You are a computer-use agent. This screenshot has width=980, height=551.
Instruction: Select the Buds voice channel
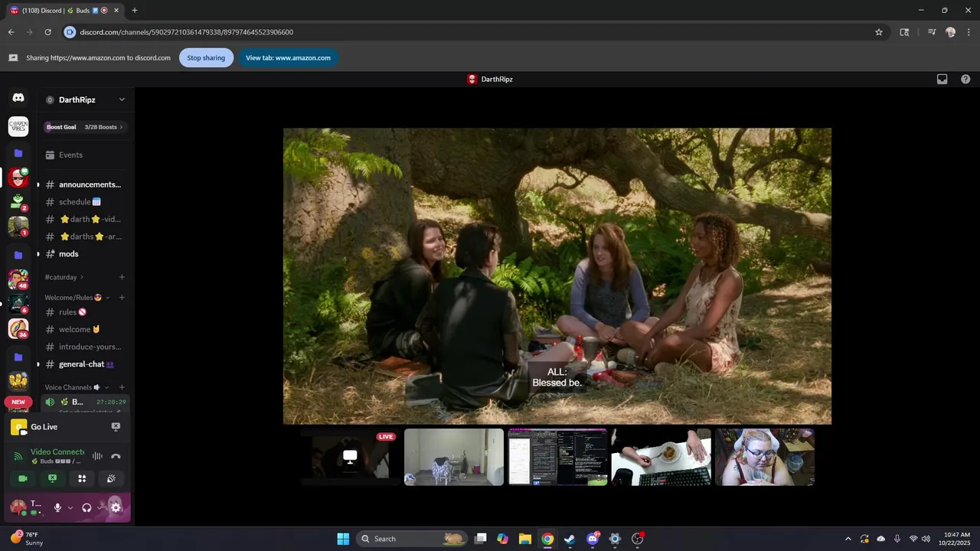[84, 403]
